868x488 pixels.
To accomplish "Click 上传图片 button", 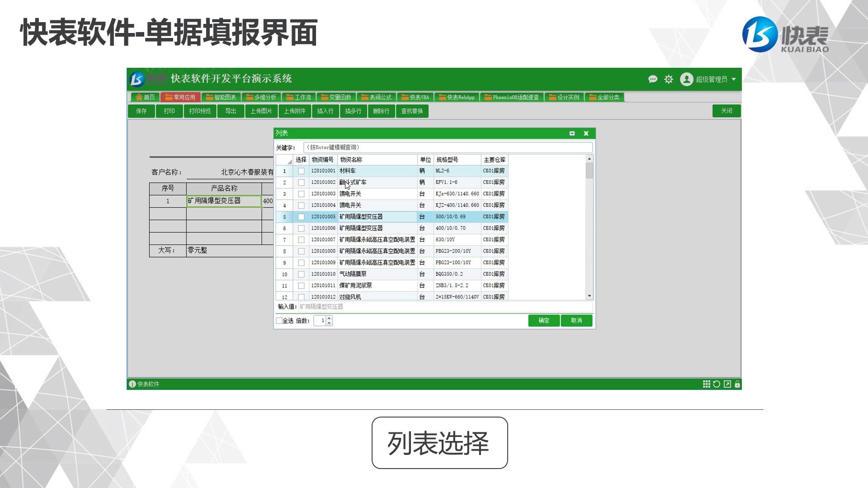I will (x=261, y=111).
